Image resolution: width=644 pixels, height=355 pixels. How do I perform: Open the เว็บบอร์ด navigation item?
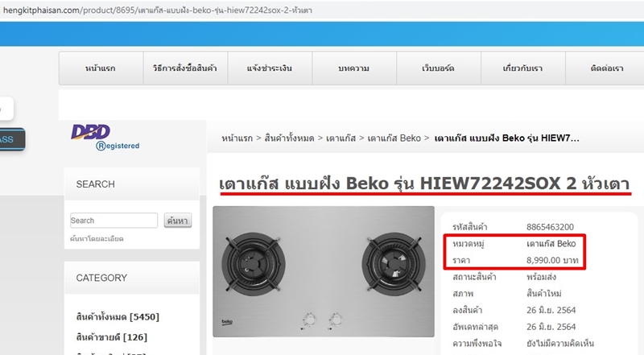coord(439,68)
